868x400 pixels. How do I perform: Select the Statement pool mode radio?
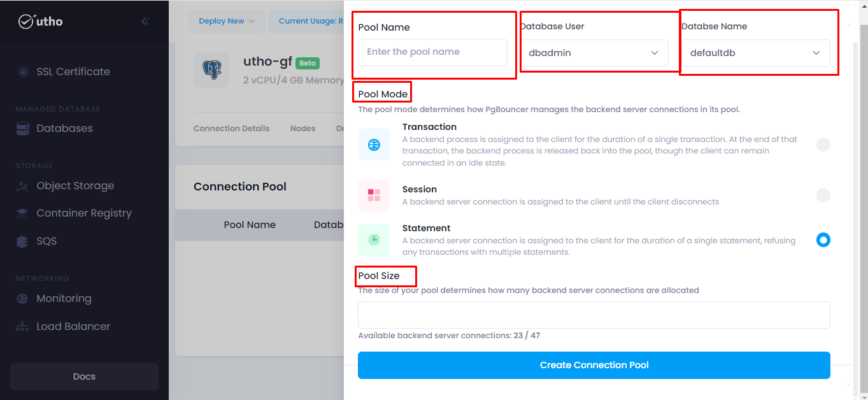[823, 240]
